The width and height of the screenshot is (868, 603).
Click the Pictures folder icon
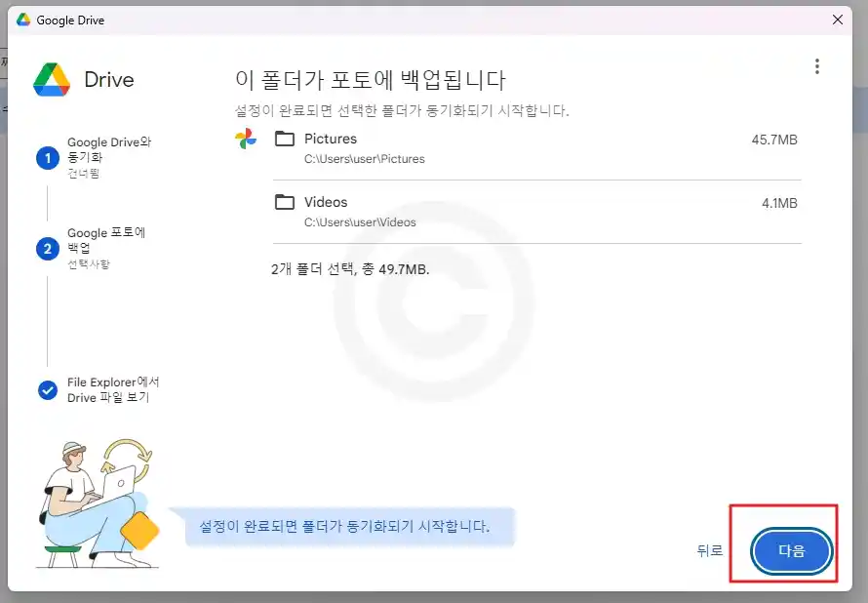coord(285,139)
